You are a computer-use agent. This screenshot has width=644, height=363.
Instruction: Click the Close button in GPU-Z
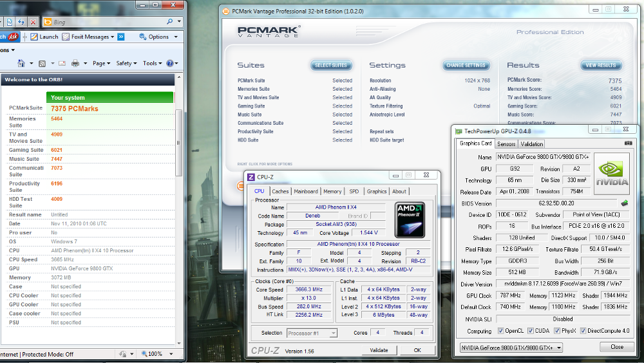click(x=617, y=347)
